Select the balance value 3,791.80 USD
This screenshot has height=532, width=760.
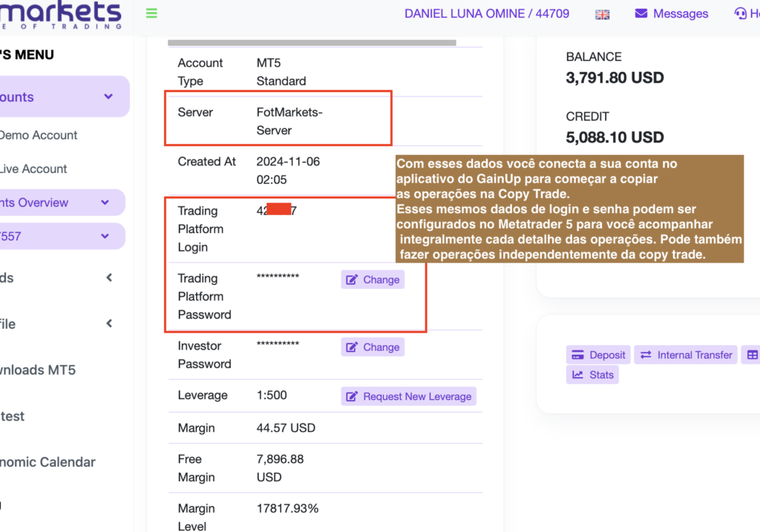[x=615, y=77]
